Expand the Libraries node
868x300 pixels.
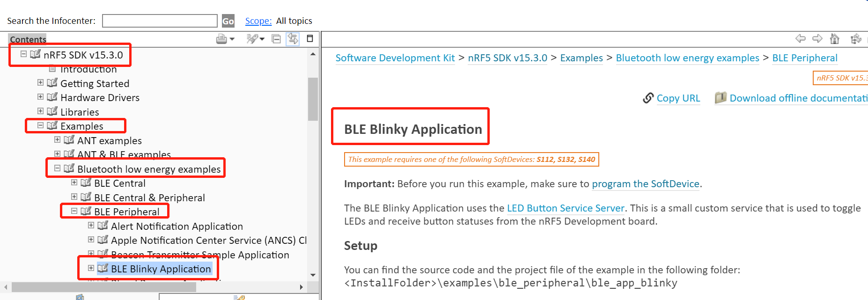point(40,111)
